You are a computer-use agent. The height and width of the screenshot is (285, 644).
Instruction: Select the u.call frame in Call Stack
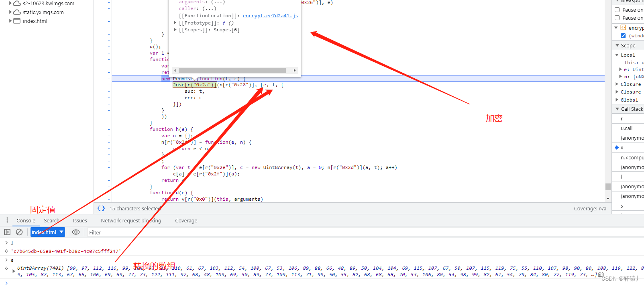pos(628,128)
